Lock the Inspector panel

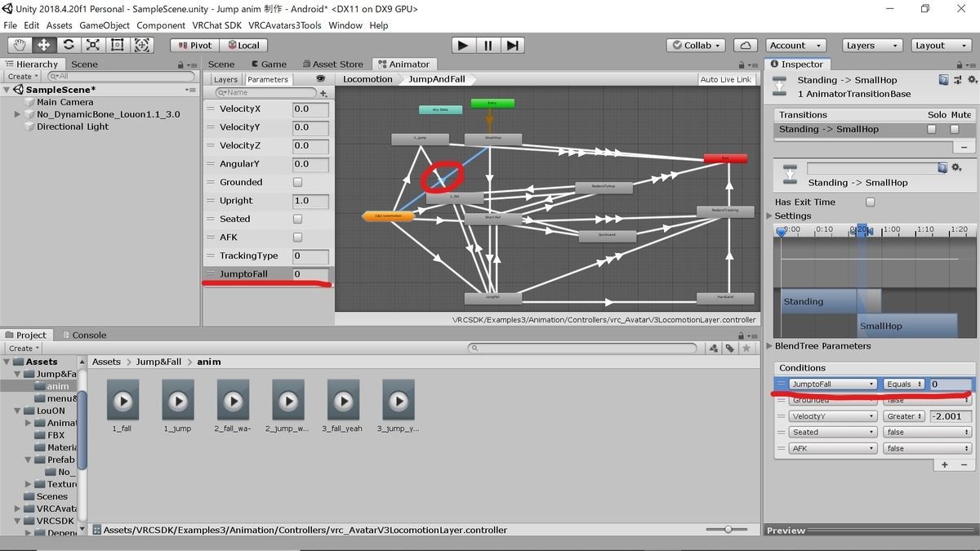point(959,64)
